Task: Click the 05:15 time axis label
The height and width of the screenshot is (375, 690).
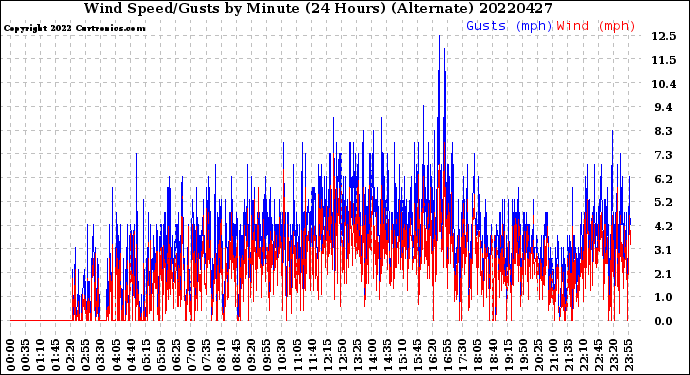Action: pos(146,355)
